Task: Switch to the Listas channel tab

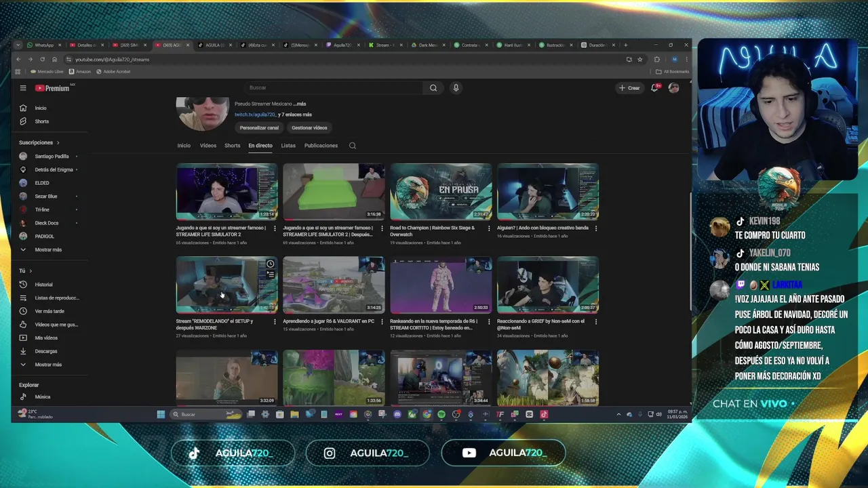Action: coord(288,146)
